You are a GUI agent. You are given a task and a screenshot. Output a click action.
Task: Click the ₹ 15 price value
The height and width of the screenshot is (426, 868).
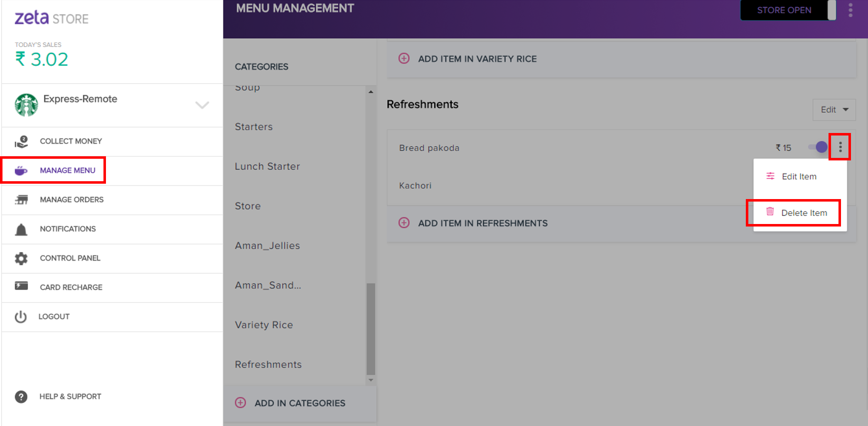(x=783, y=148)
